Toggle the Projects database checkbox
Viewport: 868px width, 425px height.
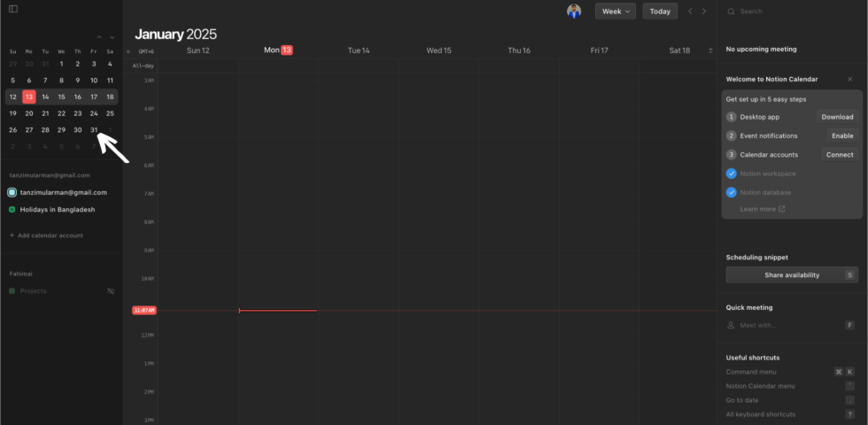click(12, 291)
